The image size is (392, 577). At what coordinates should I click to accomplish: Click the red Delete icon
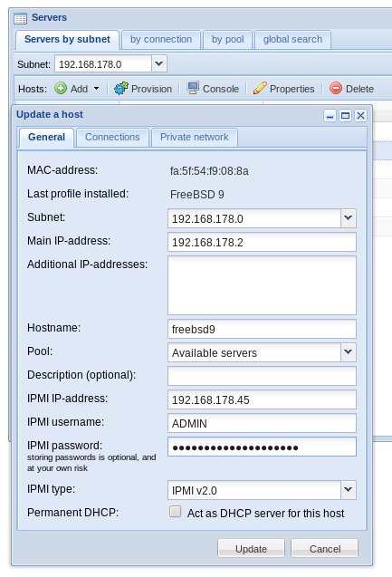[336, 89]
